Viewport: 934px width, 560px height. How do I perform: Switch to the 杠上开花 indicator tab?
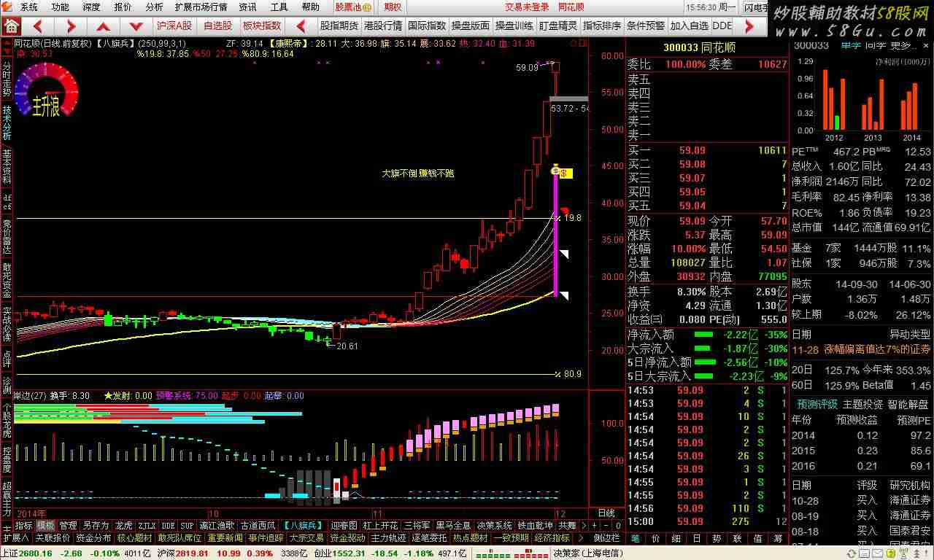381,525
